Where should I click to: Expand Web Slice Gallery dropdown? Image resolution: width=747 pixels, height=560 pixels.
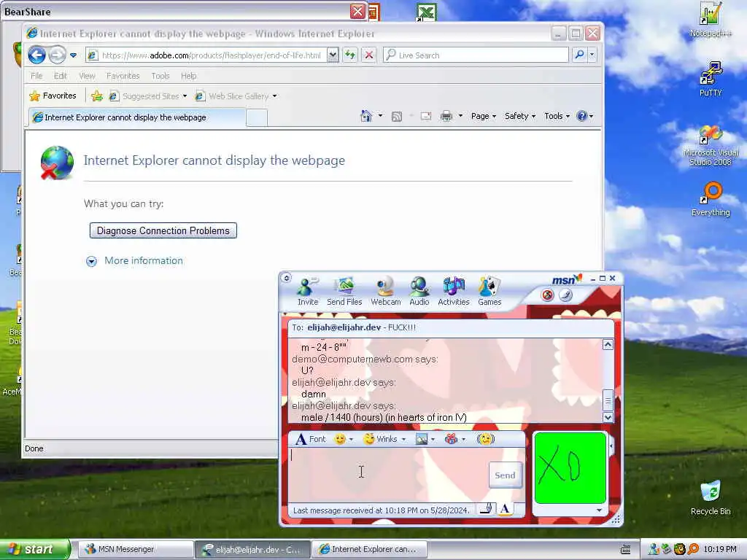point(274,96)
